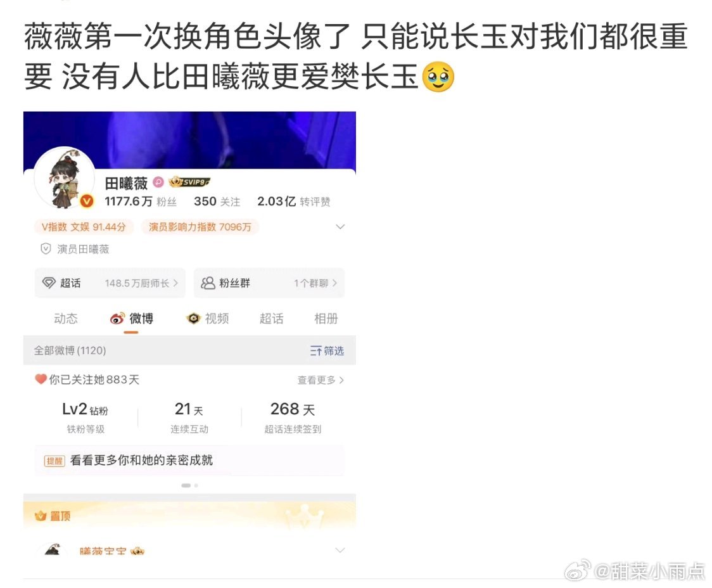Click the orange V verification badge
712x588 pixels.
click(87, 201)
